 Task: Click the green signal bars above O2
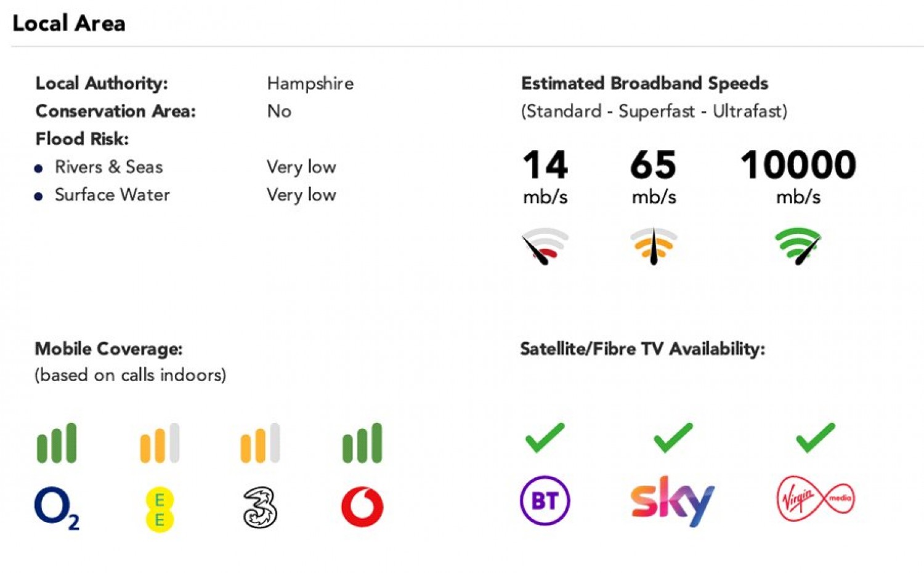(x=57, y=443)
